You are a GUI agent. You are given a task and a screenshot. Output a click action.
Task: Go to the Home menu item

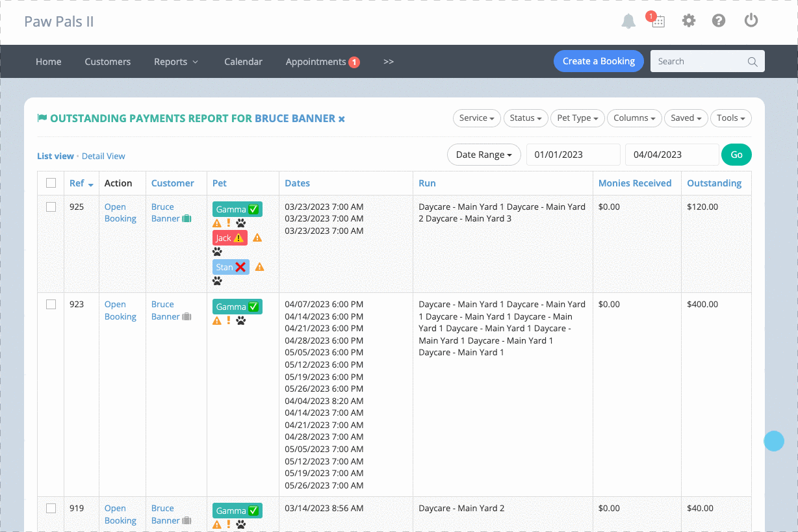(x=49, y=62)
